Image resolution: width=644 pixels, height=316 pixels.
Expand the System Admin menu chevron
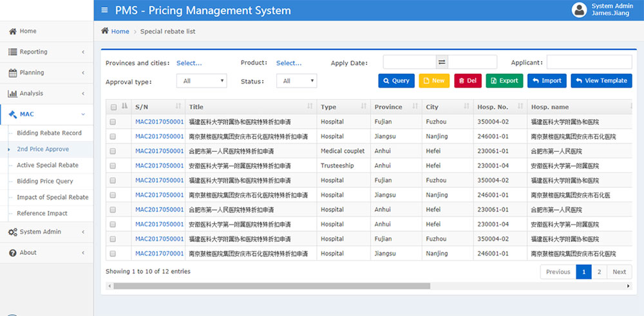click(x=83, y=232)
